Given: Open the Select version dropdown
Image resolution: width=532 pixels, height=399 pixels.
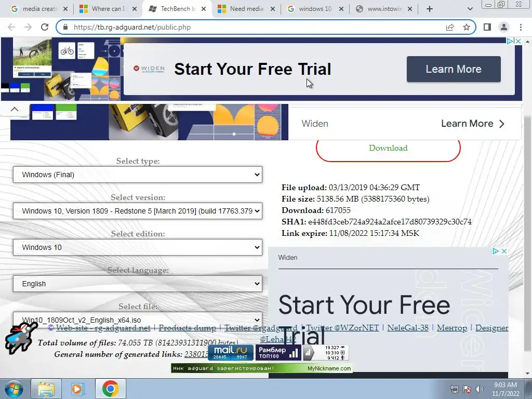Looking at the screenshot, I should click(x=138, y=211).
